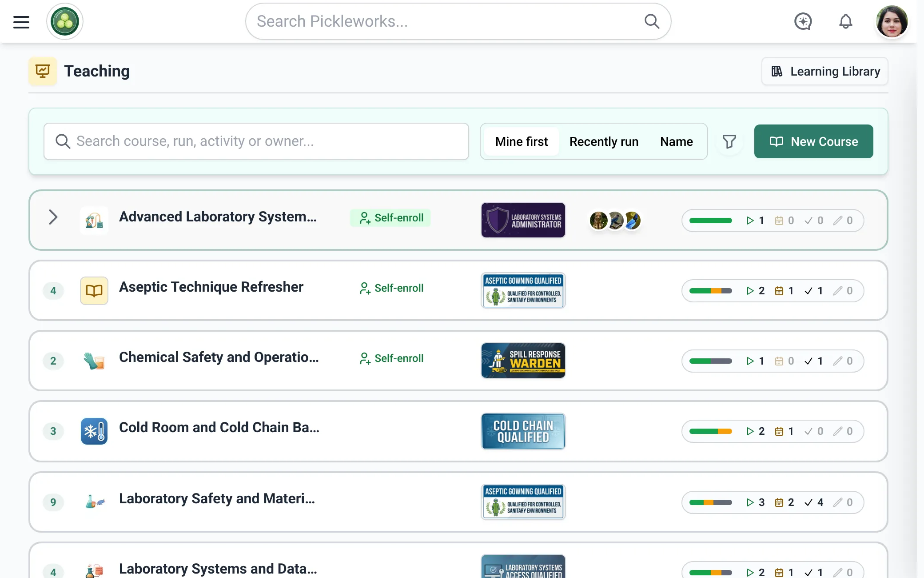Open the hamburger navigation menu
This screenshot has height=578, width=924.
(x=21, y=21)
